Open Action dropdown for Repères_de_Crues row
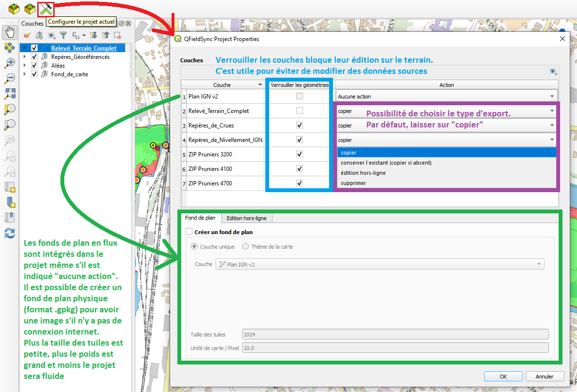Screen dimensions: 577x392 pos(447,126)
